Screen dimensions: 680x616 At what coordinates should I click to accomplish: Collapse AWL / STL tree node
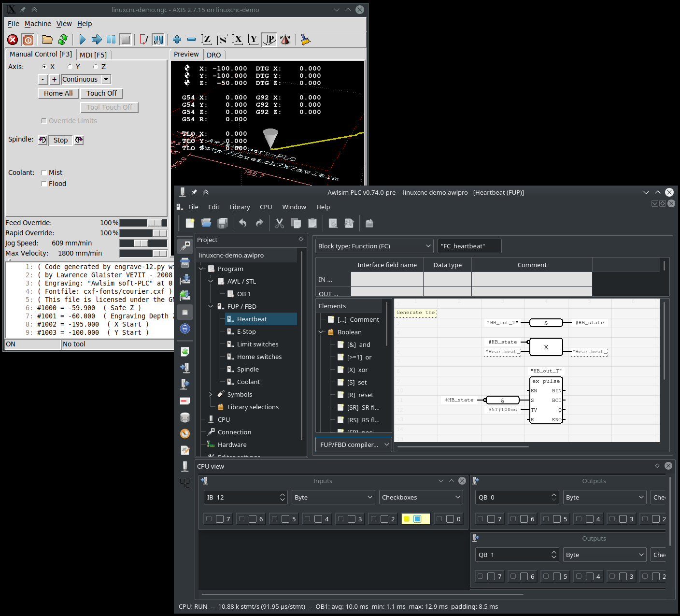click(211, 281)
